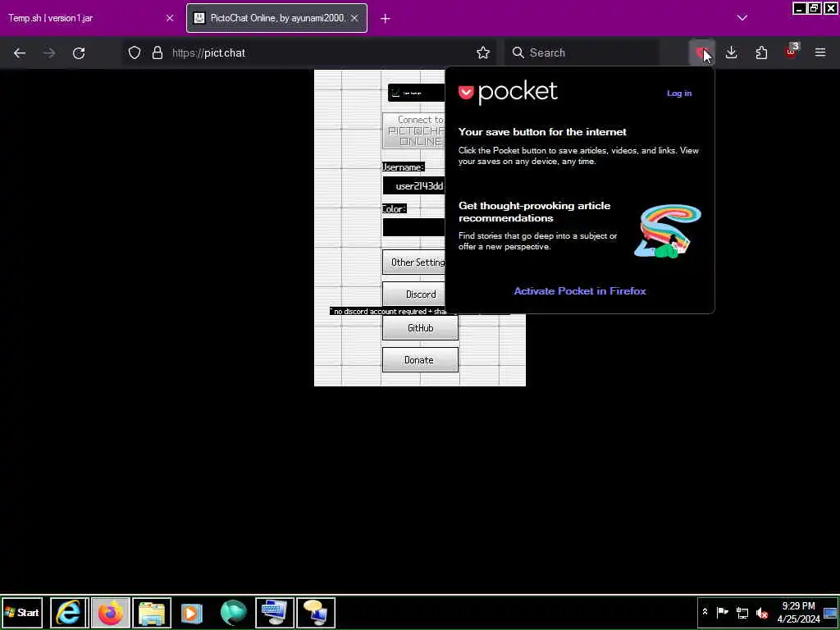This screenshot has height=630, width=840.
Task: Open the Downloads panel
Action: pyautogui.click(x=731, y=52)
